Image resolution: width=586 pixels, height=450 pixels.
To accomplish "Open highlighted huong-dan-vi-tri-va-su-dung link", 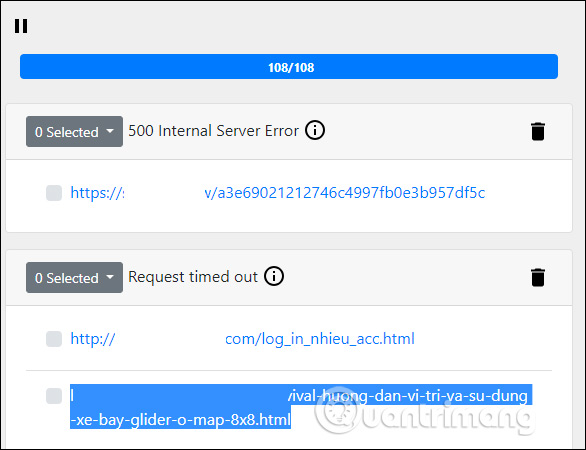I will tap(301, 407).
